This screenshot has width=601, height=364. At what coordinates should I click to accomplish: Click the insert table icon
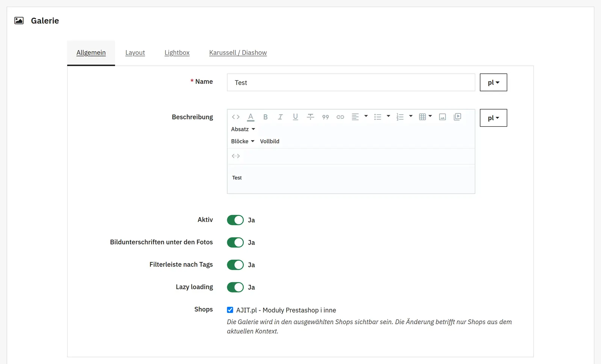pyautogui.click(x=422, y=117)
